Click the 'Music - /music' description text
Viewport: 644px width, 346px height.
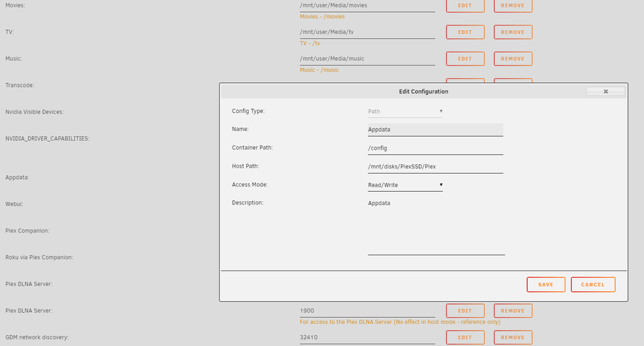[x=319, y=70]
